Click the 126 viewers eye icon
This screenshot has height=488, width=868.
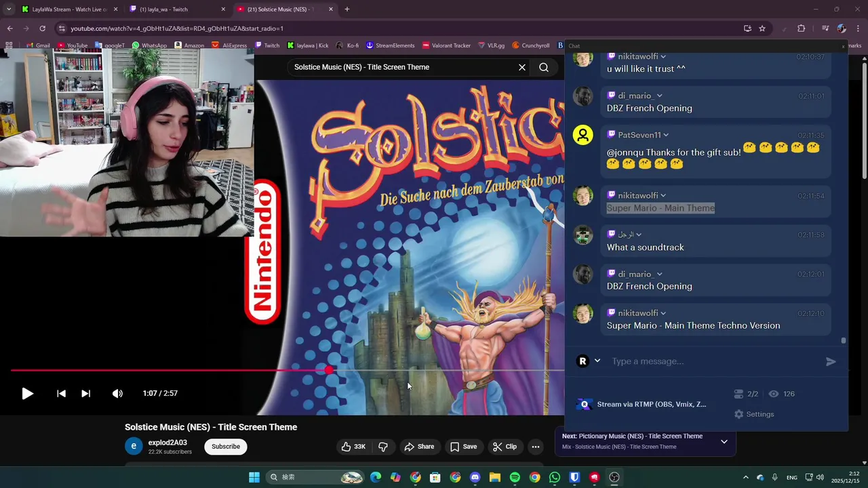[773, 394]
